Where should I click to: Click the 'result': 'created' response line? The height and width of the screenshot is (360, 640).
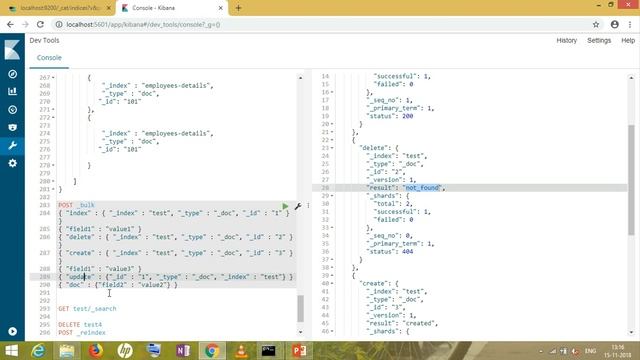click(x=402, y=323)
